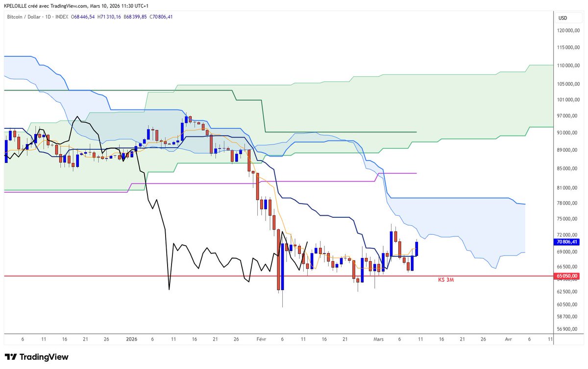588x369 pixels.
Task: Click the 60 500,00 price axis label
Action: pyautogui.click(x=567, y=304)
